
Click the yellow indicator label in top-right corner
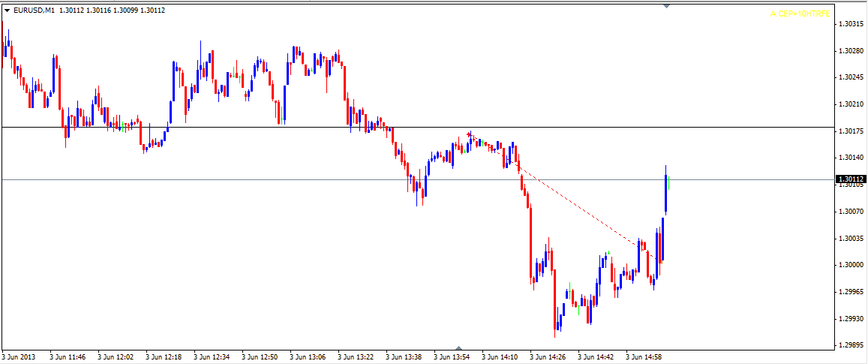click(x=800, y=13)
